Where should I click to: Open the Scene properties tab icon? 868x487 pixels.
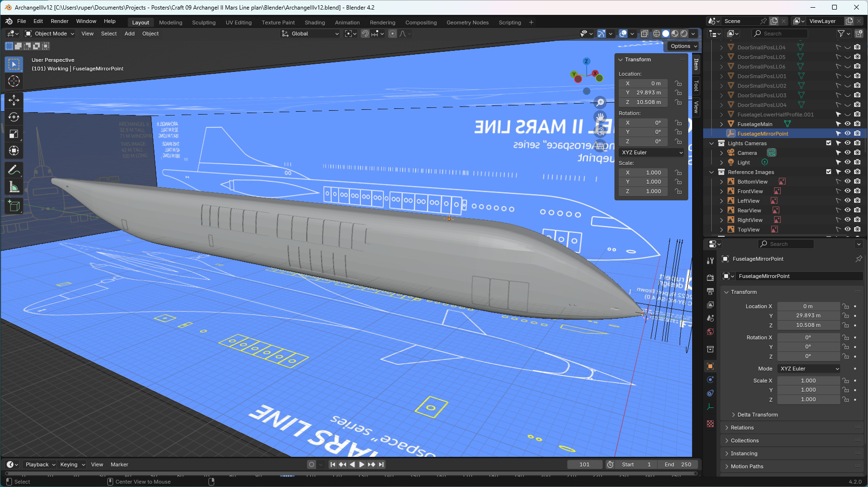tap(710, 318)
